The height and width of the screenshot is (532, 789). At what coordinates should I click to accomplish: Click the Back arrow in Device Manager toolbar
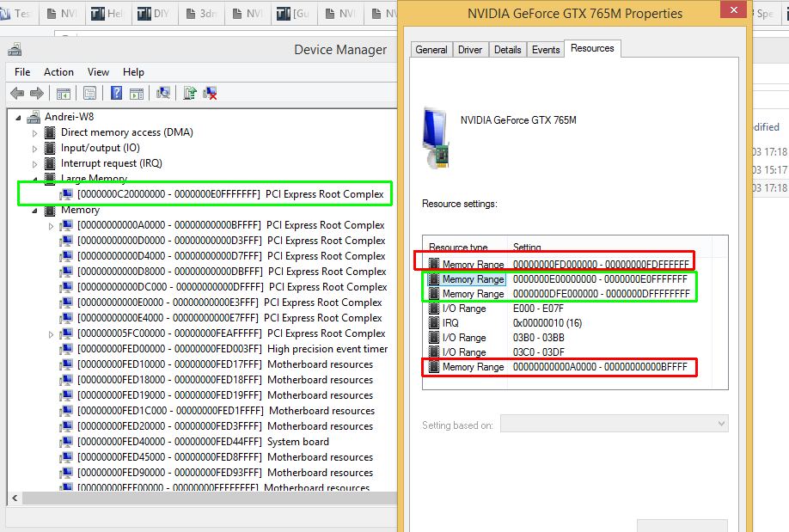click(17, 93)
